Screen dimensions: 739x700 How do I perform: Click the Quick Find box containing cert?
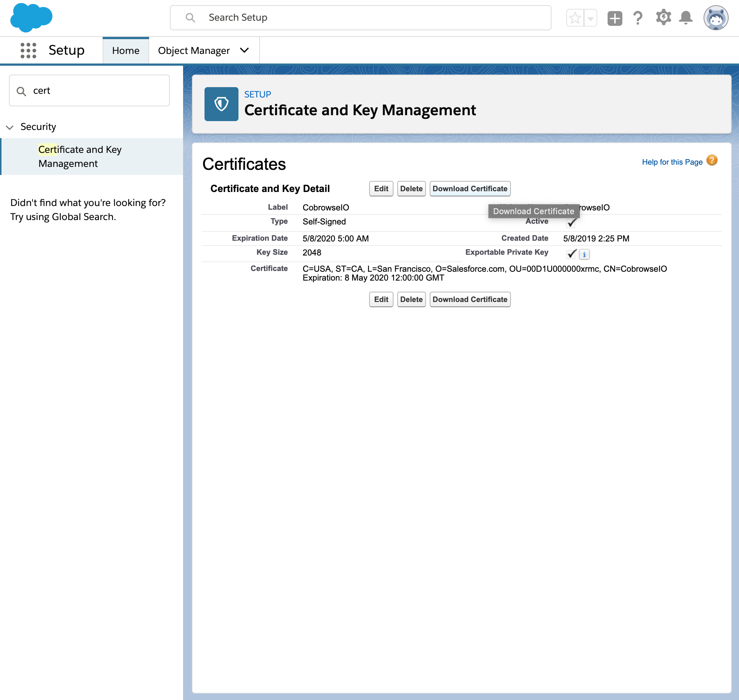(x=89, y=91)
